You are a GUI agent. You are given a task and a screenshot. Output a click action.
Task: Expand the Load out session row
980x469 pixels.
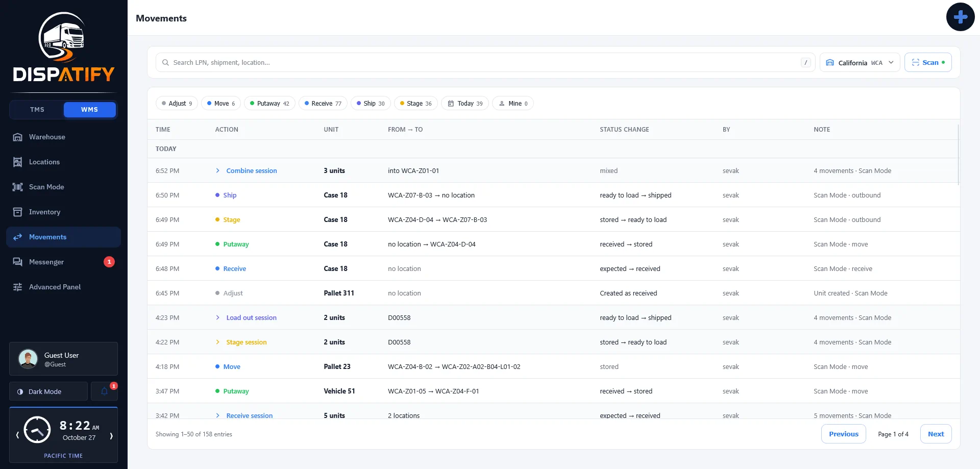click(218, 317)
